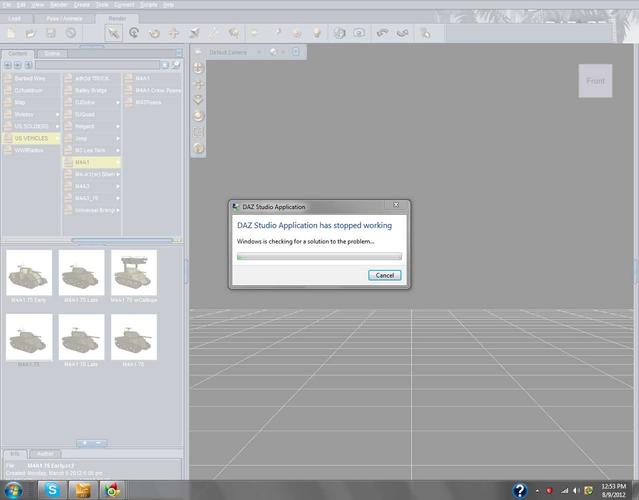This screenshot has width=639, height=500.
Task: Click the Redo toolbar icon
Action: 402,33
